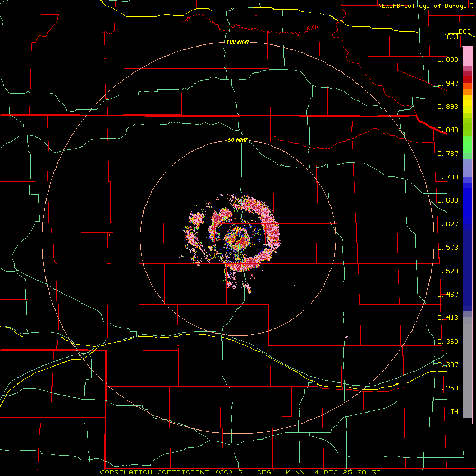Click the 0.360 scale value

pos(448,342)
